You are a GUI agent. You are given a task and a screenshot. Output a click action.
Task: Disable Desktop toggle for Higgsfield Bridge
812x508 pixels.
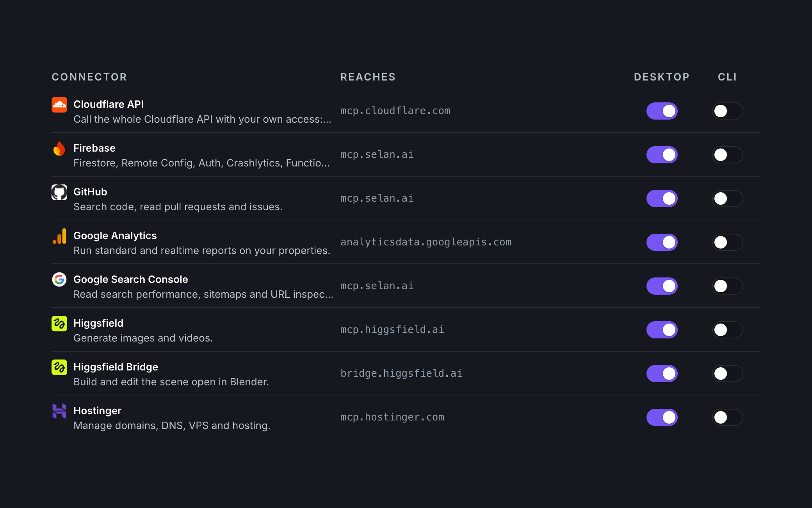point(662,374)
